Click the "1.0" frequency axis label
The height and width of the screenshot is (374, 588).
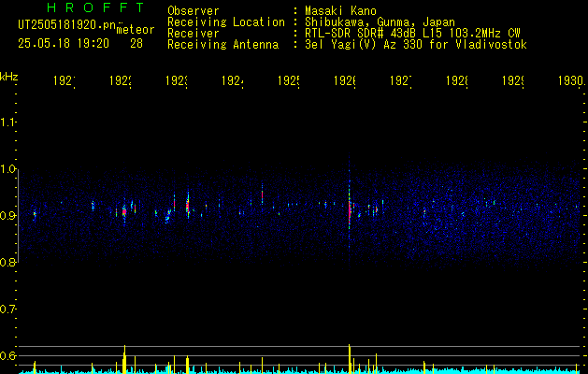pos(8,169)
